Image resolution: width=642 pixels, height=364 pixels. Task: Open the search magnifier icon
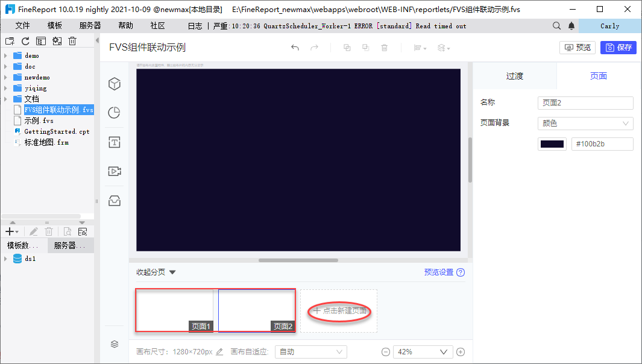556,26
